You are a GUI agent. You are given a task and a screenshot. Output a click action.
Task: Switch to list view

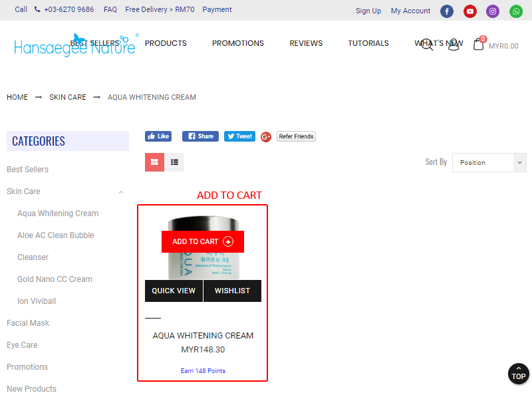[174, 162]
